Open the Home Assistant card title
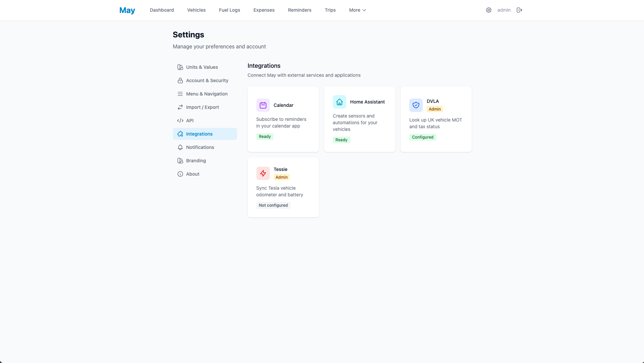Screen dimensions: 644x363 [x=367, y=102]
